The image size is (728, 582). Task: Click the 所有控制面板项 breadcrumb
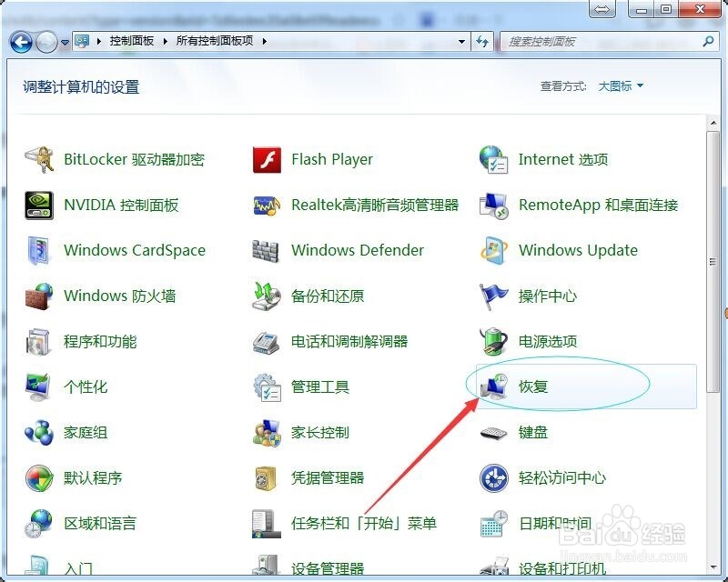[215, 41]
